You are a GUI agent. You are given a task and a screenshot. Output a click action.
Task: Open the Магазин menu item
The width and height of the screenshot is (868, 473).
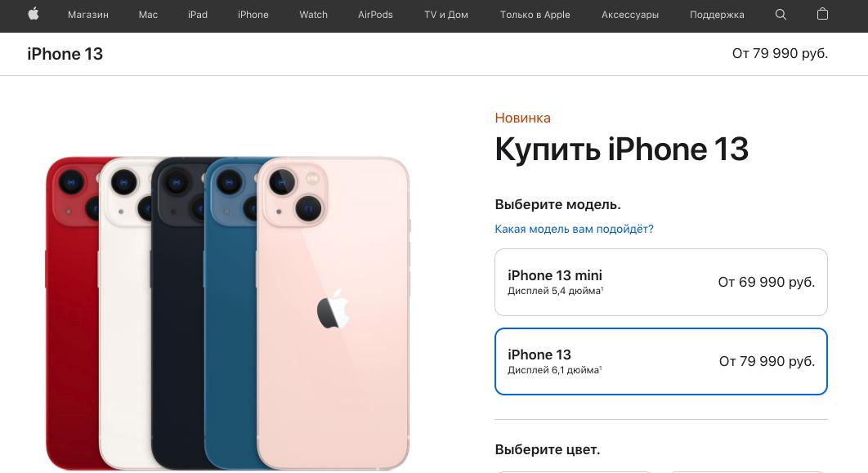point(88,15)
